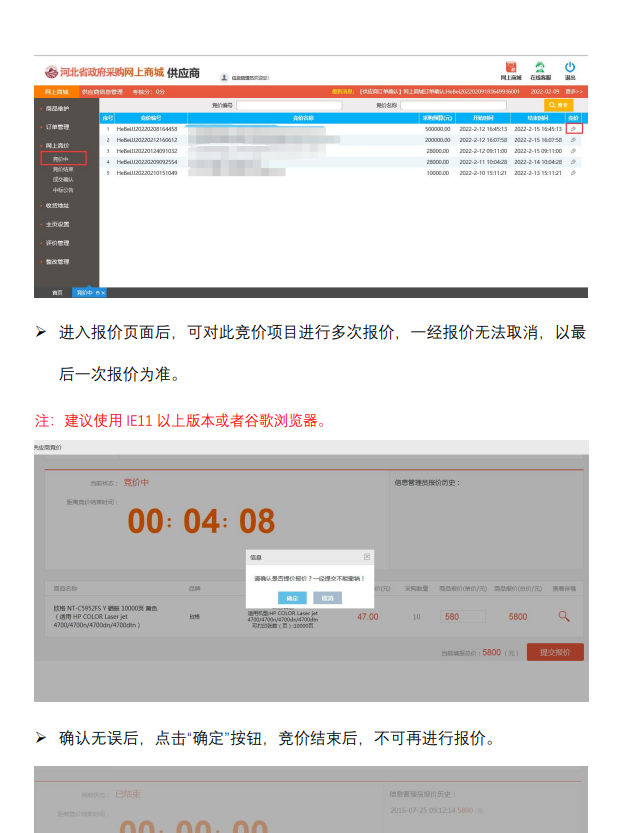Image resolution: width=634 pixels, height=833 pixels.
Task: Click the 00:04:08 countdown timer
Action: (201, 521)
